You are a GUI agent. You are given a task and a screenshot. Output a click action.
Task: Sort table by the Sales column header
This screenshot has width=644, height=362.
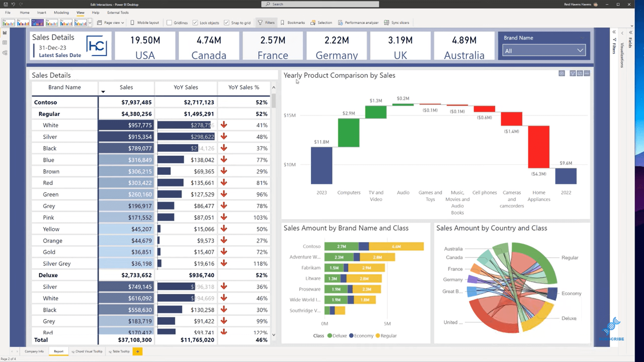(126, 87)
